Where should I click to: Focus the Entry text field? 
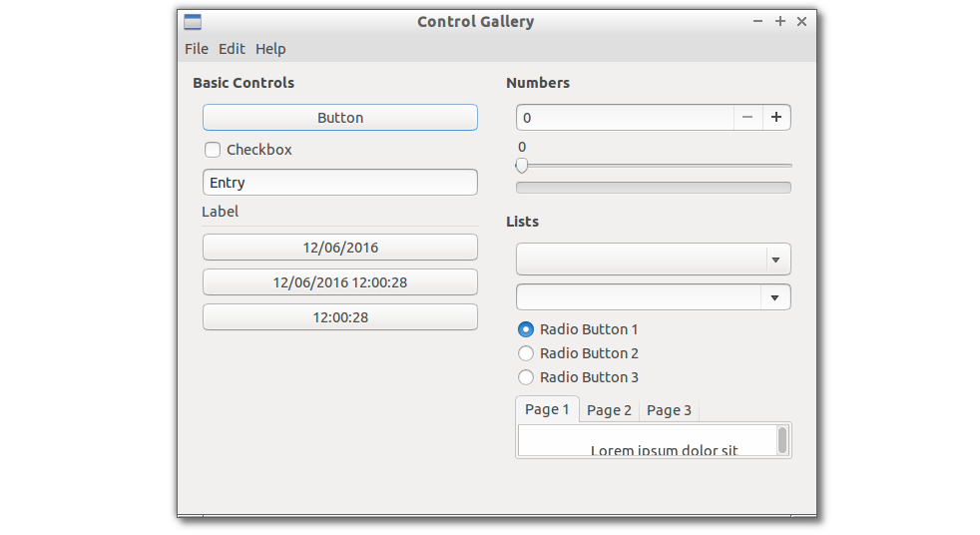[340, 183]
